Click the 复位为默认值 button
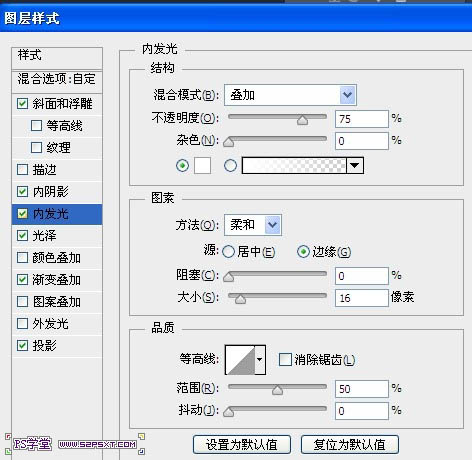Viewport: 472px width, 460px height. tap(350, 444)
